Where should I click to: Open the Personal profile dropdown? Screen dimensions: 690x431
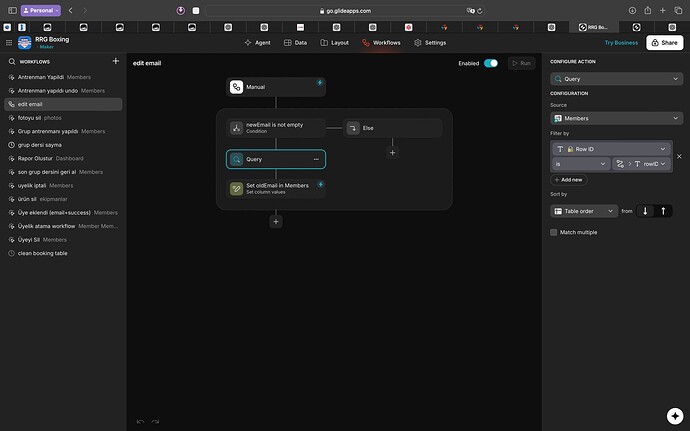[41, 10]
